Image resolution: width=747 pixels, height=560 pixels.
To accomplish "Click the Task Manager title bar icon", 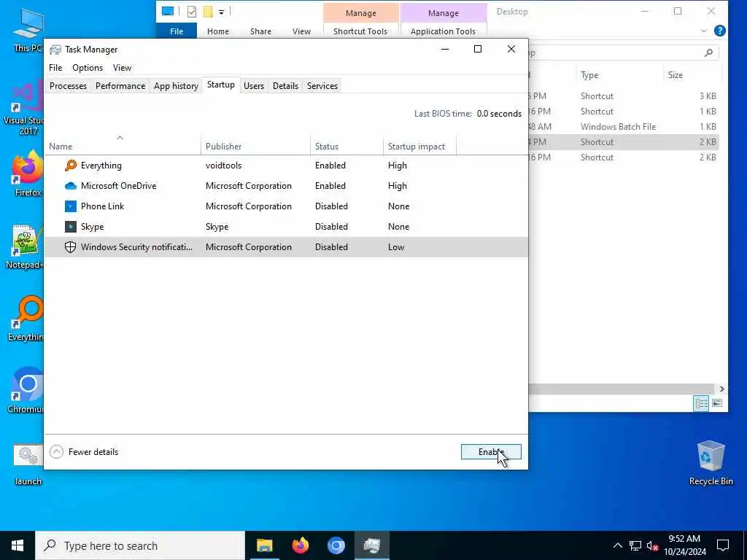I will click(55, 50).
